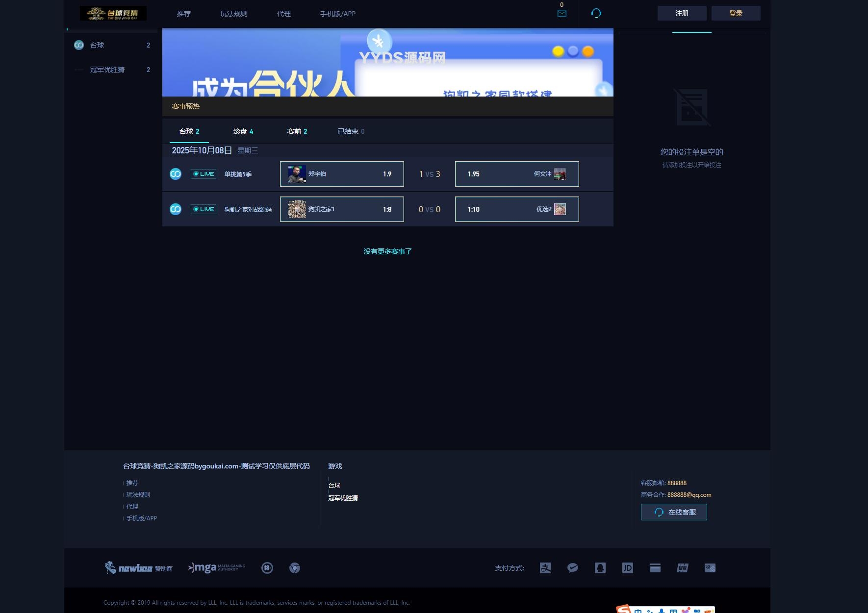Bet on 郑宇伯 at odds 1.9
Image resolution: width=868 pixels, height=613 pixels.
(342, 174)
